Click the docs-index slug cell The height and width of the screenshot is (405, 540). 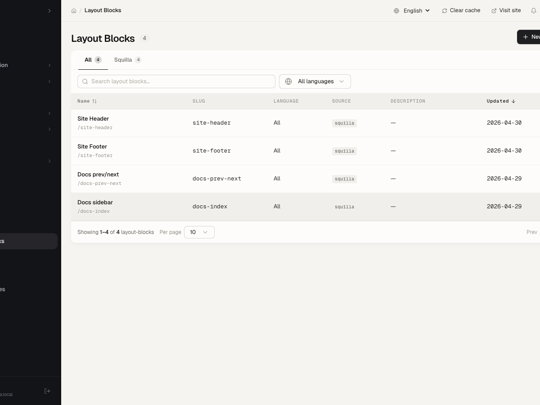(x=210, y=207)
